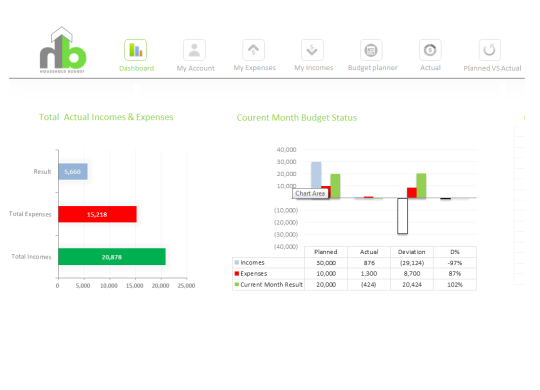Open the Planned VS Actual refresh icon
The image size is (540, 390).
[x=489, y=50]
